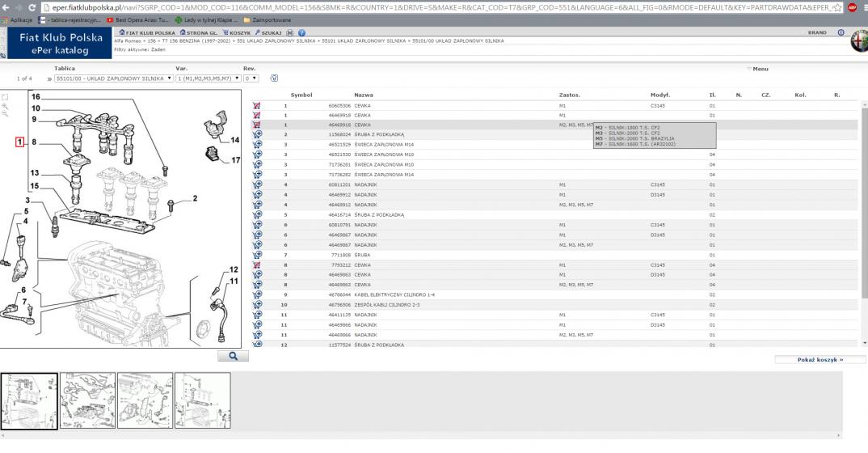Add part 11568024 ŚRUBA Z PODKŁADKĄ to cart
This screenshot has width=868, height=453.
(x=258, y=134)
